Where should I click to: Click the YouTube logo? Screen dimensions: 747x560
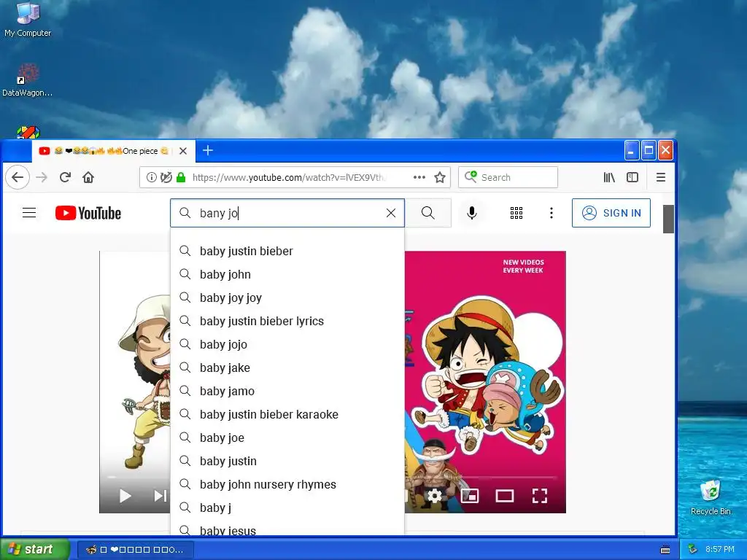[x=88, y=213]
